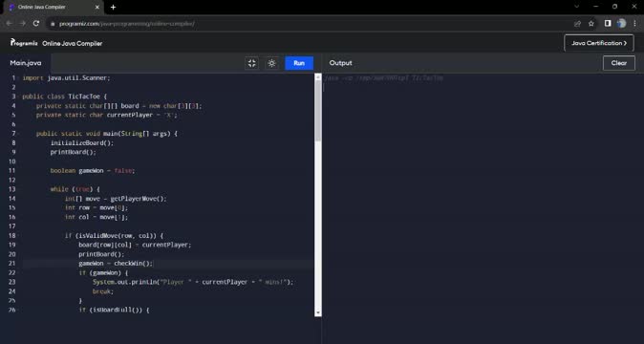This screenshot has width=644, height=344.
Task: Click line number 13 in gutter
Action: [11, 189]
